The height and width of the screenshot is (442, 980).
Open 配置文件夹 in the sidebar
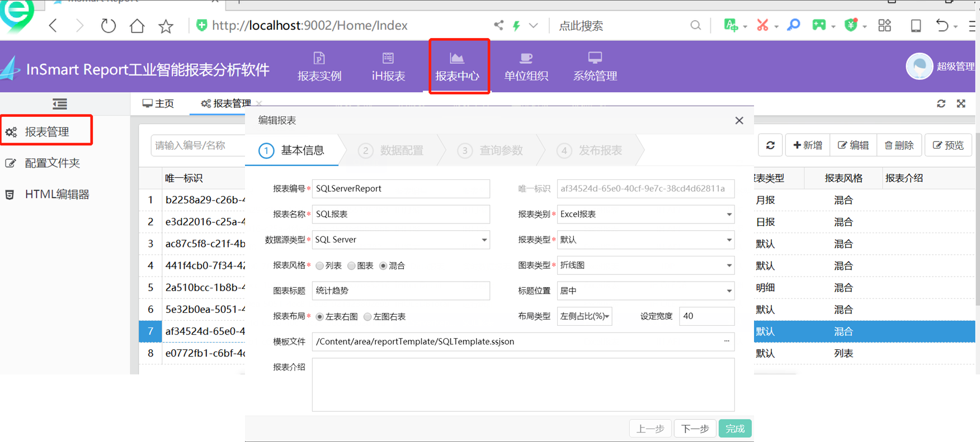[53, 163]
